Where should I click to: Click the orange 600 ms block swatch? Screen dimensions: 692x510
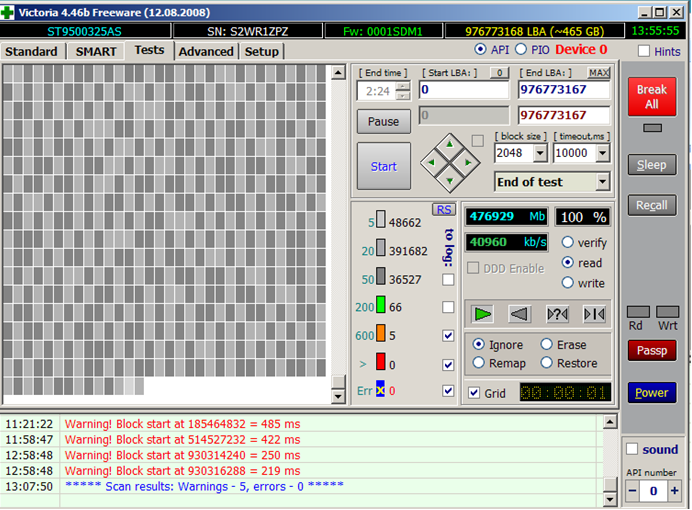(x=380, y=333)
